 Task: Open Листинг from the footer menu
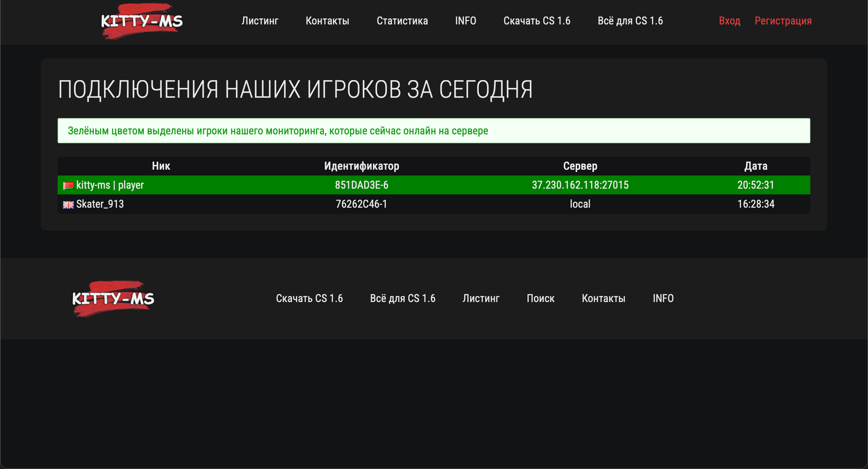[481, 299]
